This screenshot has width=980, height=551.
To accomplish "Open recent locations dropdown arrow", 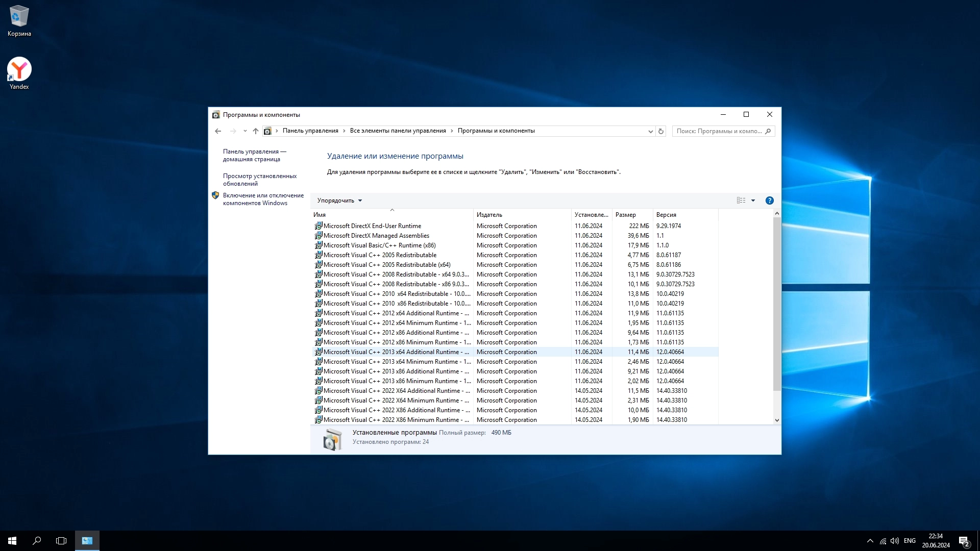I will [245, 131].
